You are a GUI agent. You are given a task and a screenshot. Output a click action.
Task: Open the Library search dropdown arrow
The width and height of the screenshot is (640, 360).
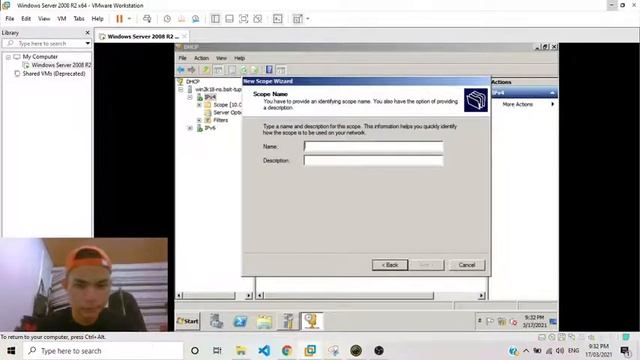(87, 43)
